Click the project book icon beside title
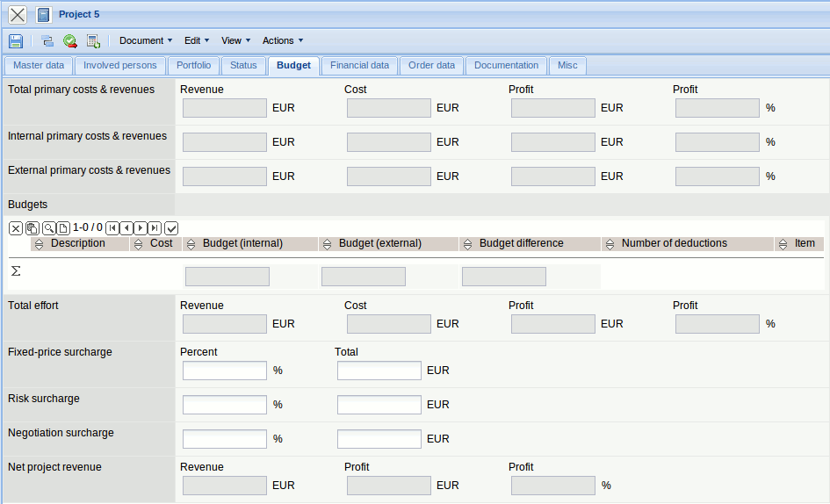The width and height of the screenshot is (830, 504). point(44,15)
